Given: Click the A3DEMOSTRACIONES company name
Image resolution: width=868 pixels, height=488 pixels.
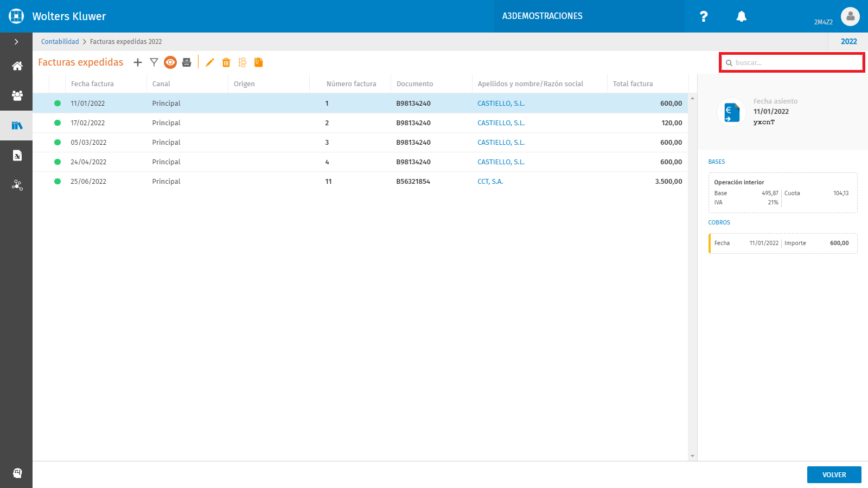Looking at the screenshot, I should click(542, 16).
